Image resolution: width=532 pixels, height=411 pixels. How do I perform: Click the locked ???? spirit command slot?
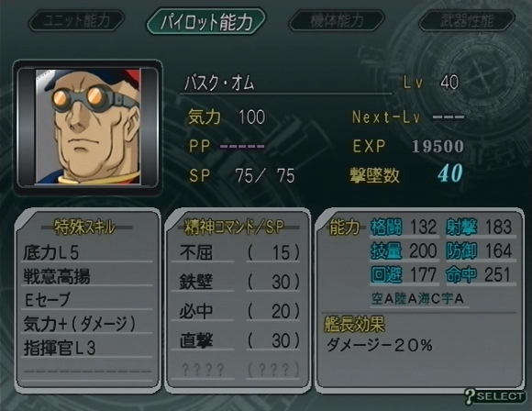pyautogui.click(x=236, y=369)
